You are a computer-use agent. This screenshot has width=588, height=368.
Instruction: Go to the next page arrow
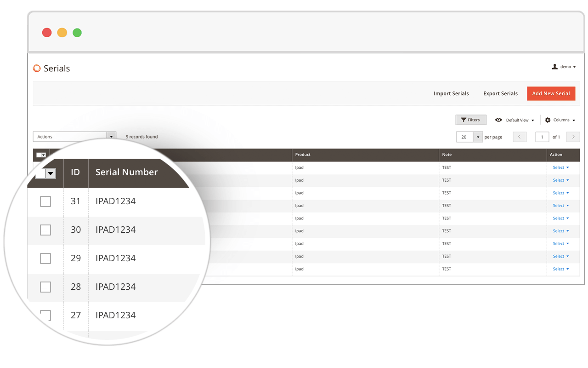tap(573, 137)
